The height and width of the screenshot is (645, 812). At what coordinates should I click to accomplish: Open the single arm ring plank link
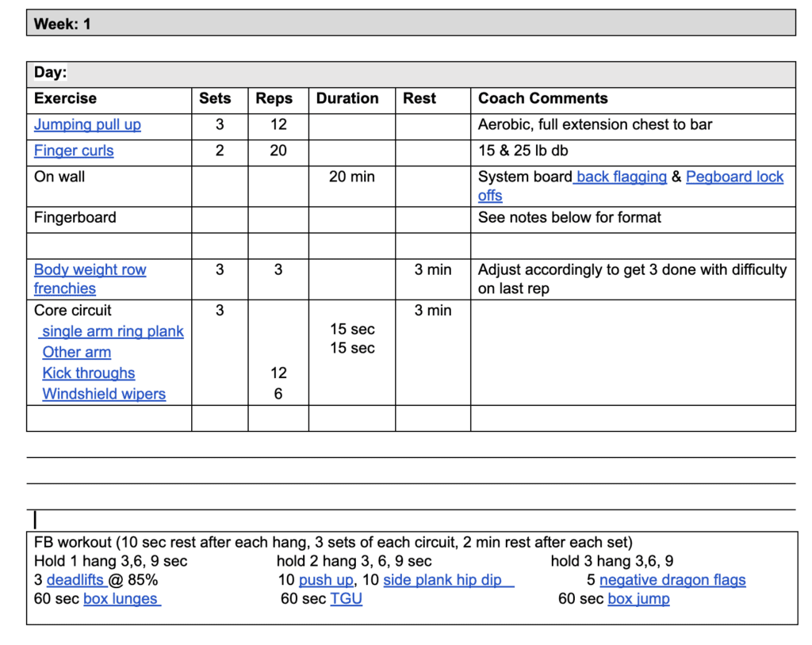[x=112, y=330]
